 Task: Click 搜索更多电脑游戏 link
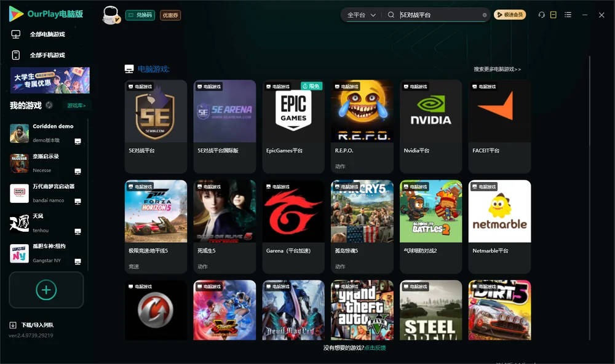tap(497, 69)
